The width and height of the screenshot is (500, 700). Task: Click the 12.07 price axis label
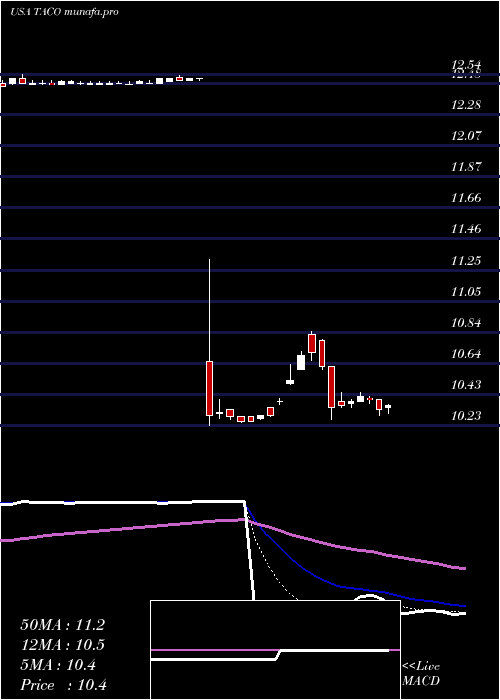(x=467, y=136)
